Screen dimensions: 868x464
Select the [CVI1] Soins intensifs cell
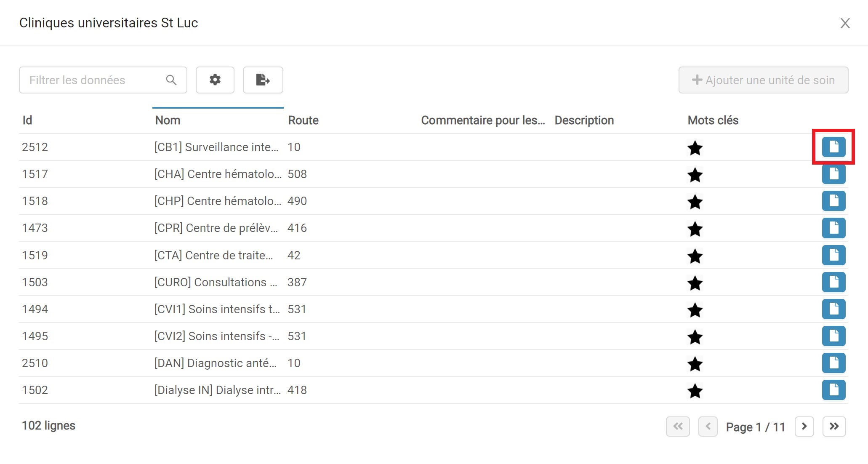point(217,309)
